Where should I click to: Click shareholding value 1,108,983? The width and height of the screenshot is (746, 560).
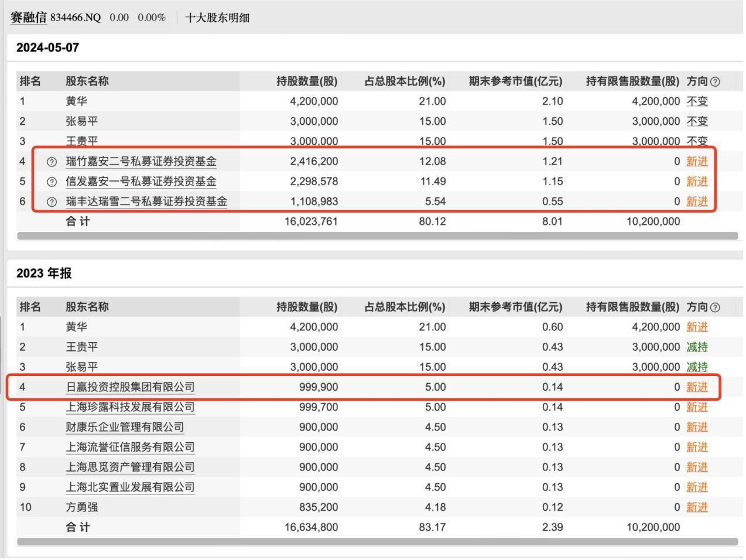pos(314,201)
